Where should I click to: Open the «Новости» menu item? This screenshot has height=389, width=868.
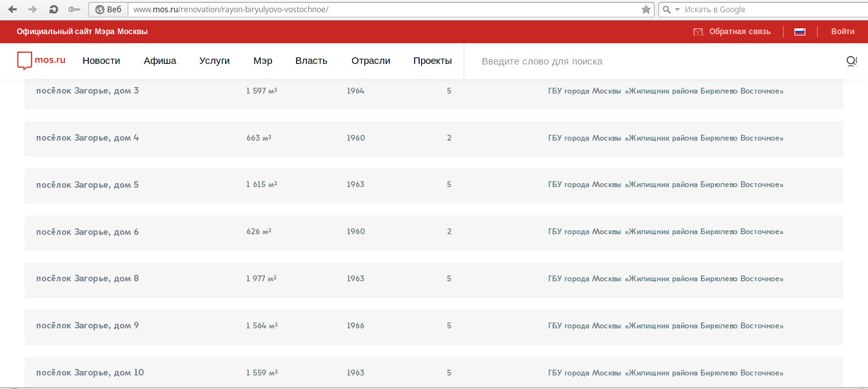point(101,61)
